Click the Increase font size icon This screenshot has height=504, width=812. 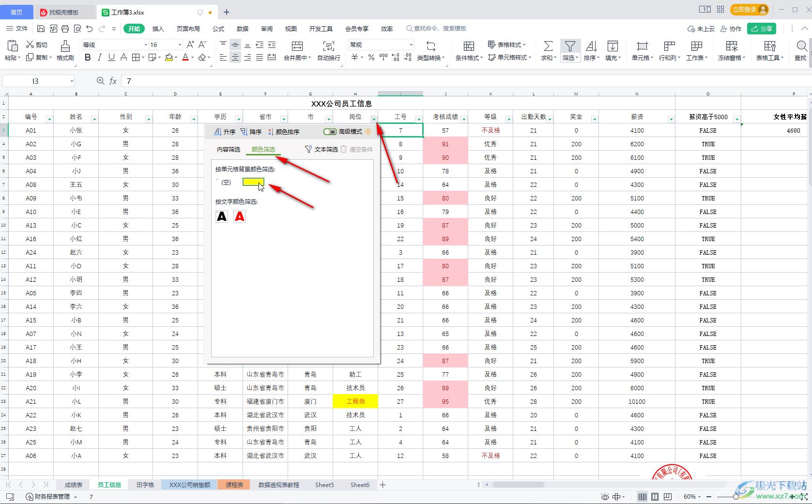[x=190, y=45]
